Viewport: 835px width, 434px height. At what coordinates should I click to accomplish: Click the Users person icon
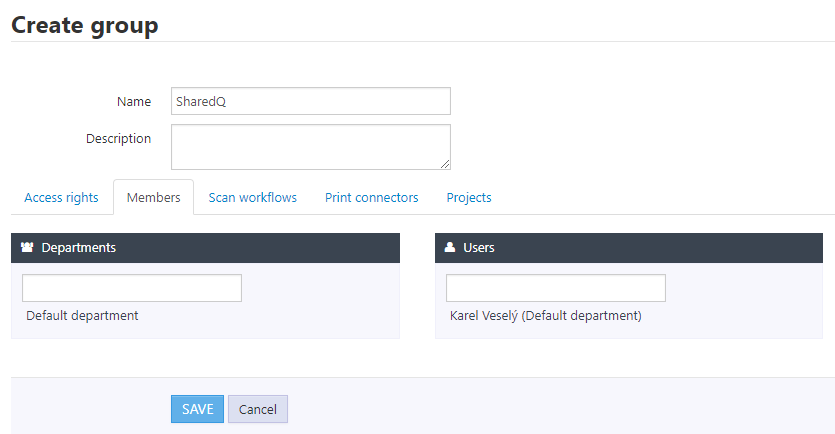(450, 248)
